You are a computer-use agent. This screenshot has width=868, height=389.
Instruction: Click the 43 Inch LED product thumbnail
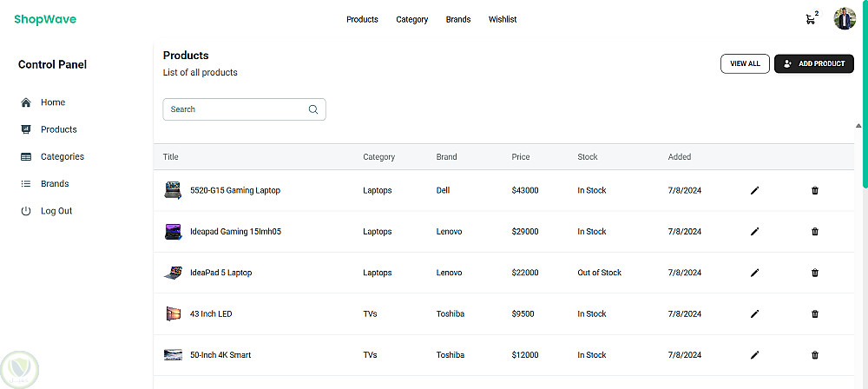click(172, 313)
